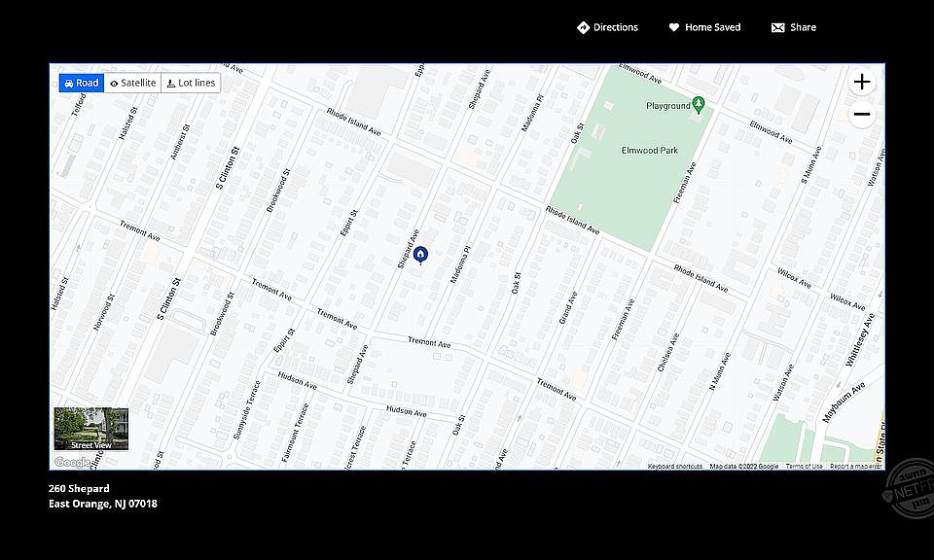Click the blue home marker pin
Image resolution: width=934 pixels, height=560 pixels.
point(420,256)
